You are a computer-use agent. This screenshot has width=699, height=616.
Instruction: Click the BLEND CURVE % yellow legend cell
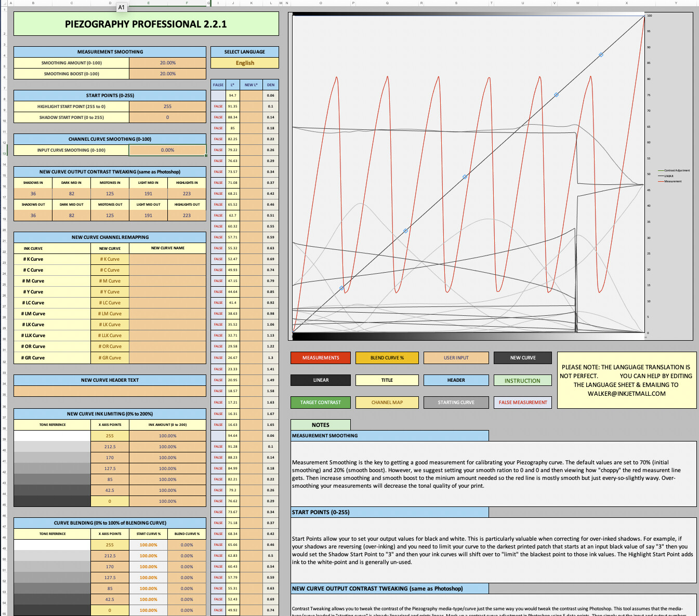click(x=387, y=358)
